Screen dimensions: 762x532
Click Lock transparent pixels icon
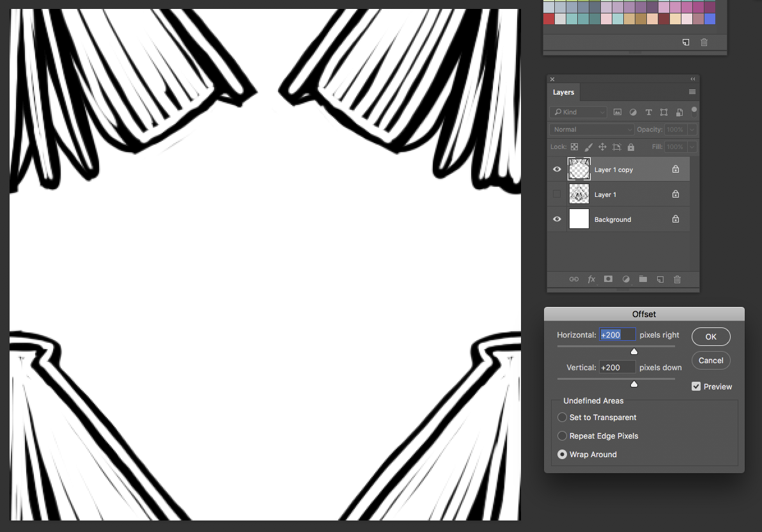point(575,147)
